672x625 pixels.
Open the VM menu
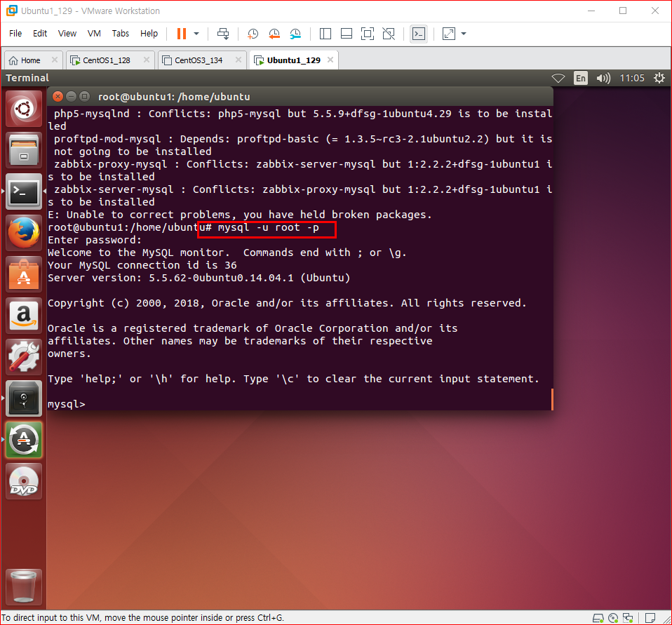[94, 34]
